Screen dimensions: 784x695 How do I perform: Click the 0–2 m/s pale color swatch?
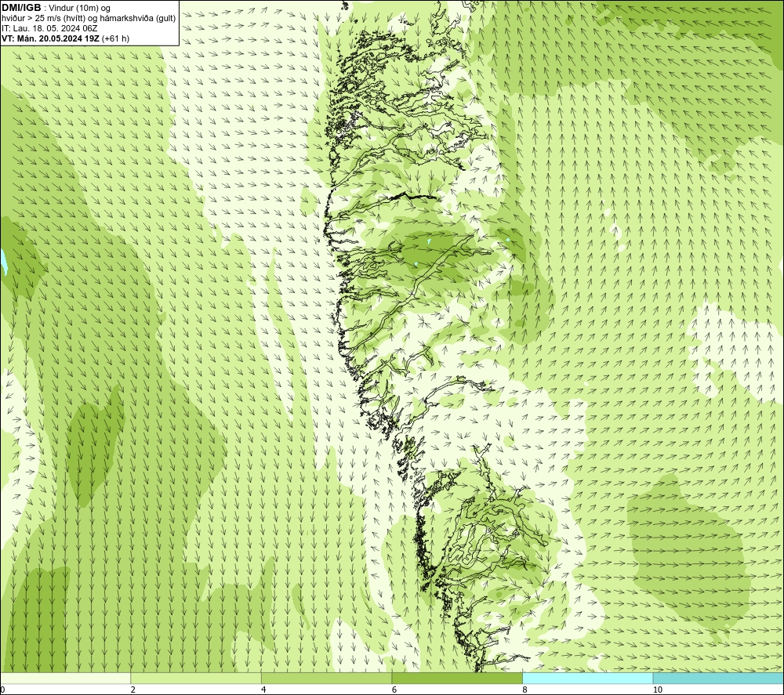click(x=66, y=678)
